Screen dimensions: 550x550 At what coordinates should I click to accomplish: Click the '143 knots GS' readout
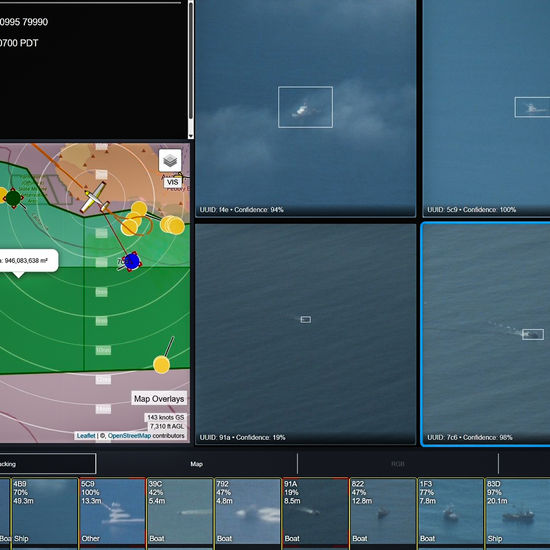coord(165,417)
